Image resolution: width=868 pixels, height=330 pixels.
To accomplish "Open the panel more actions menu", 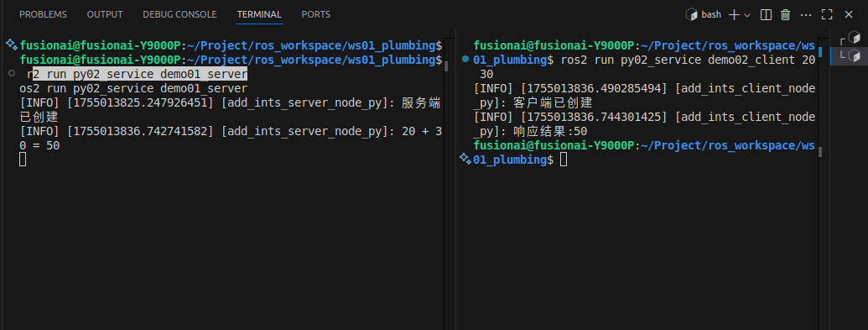I will pyautogui.click(x=806, y=15).
